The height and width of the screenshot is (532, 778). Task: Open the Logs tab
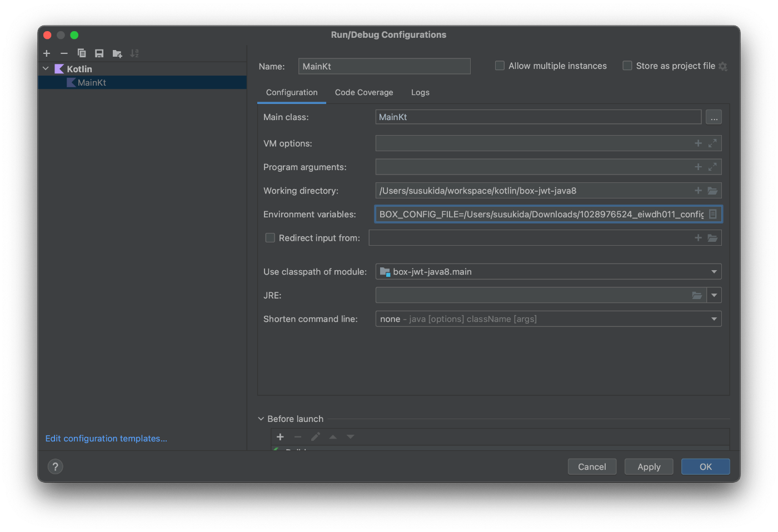[x=420, y=92]
